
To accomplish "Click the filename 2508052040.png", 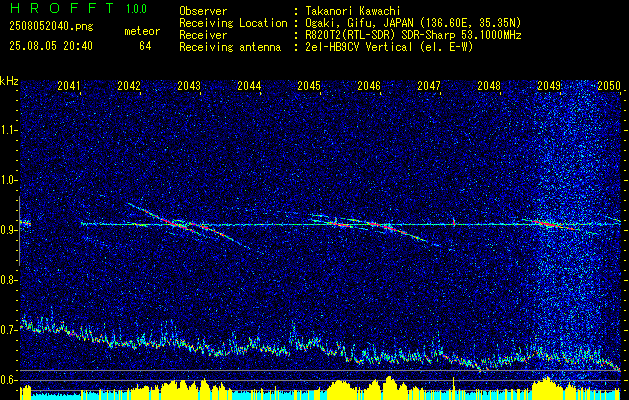I will (51, 27).
